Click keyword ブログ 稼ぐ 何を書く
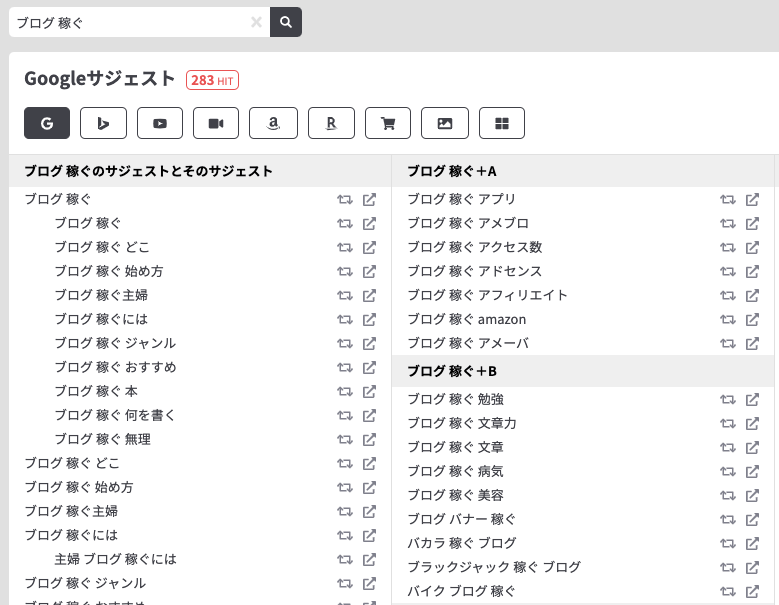Image resolution: width=779 pixels, height=605 pixels. pyautogui.click(x=115, y=415)
